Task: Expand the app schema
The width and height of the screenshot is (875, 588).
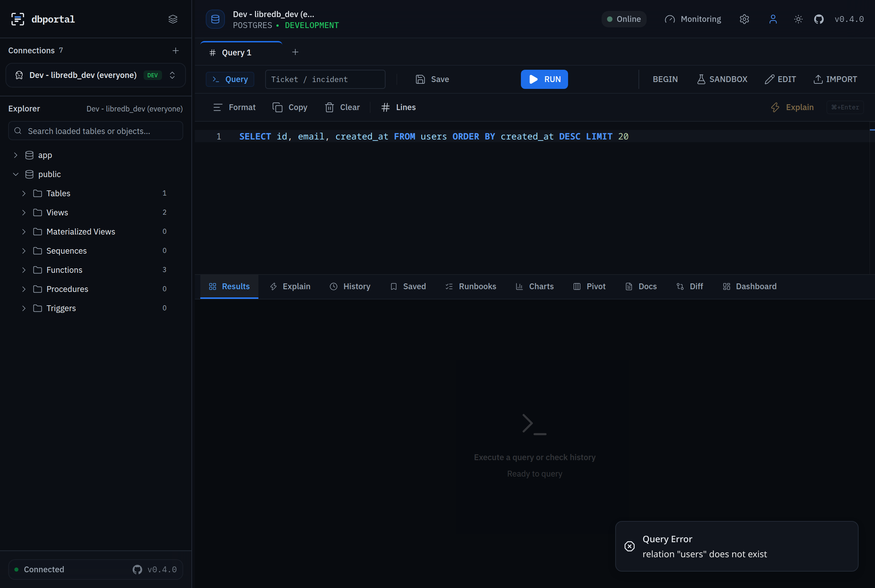Action: pyautogui.click(x=16, y=155)
